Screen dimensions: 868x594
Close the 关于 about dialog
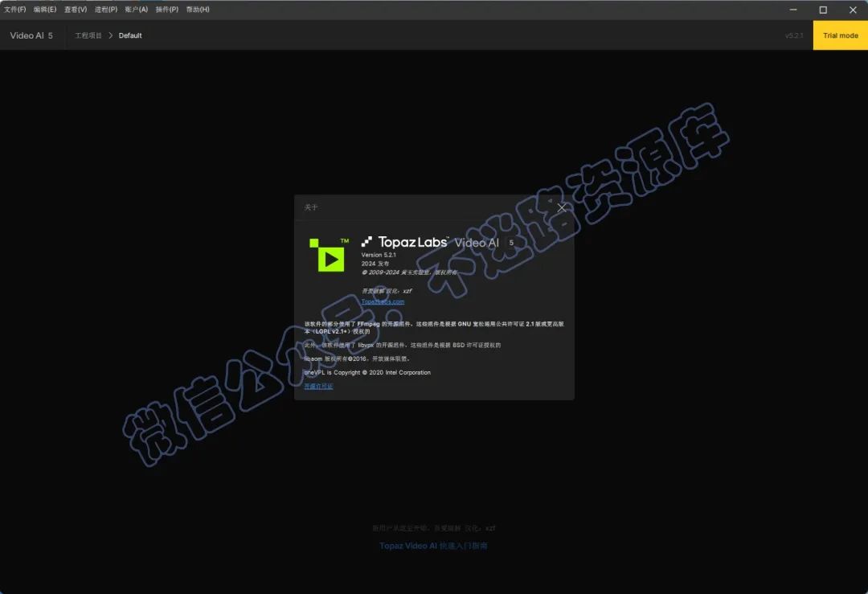[561, 207]
